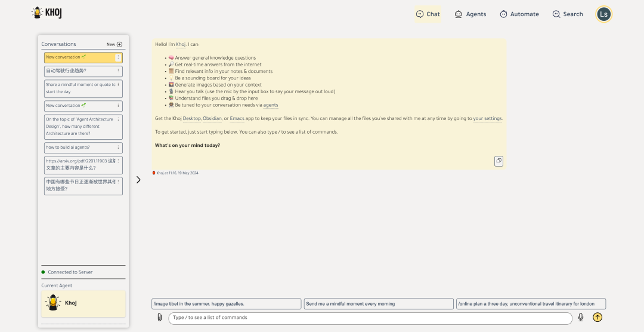Click the Conversations panel heading

pos(58,44)
